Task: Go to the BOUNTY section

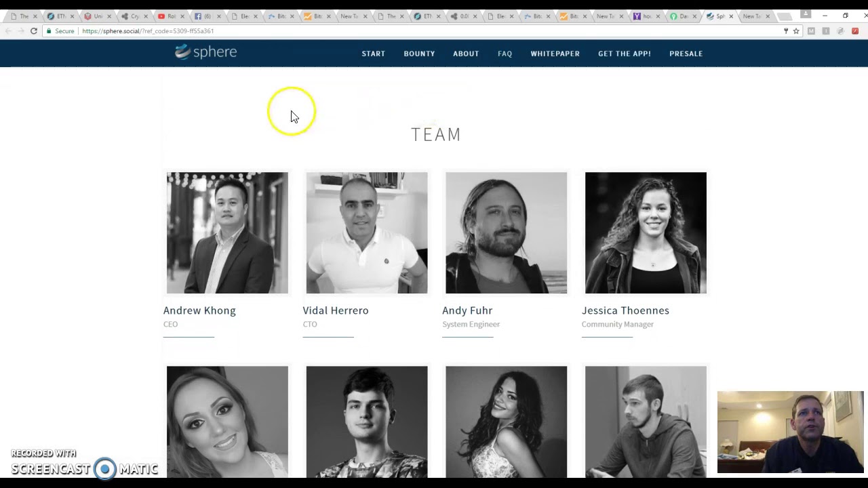Action: [419, 54]
